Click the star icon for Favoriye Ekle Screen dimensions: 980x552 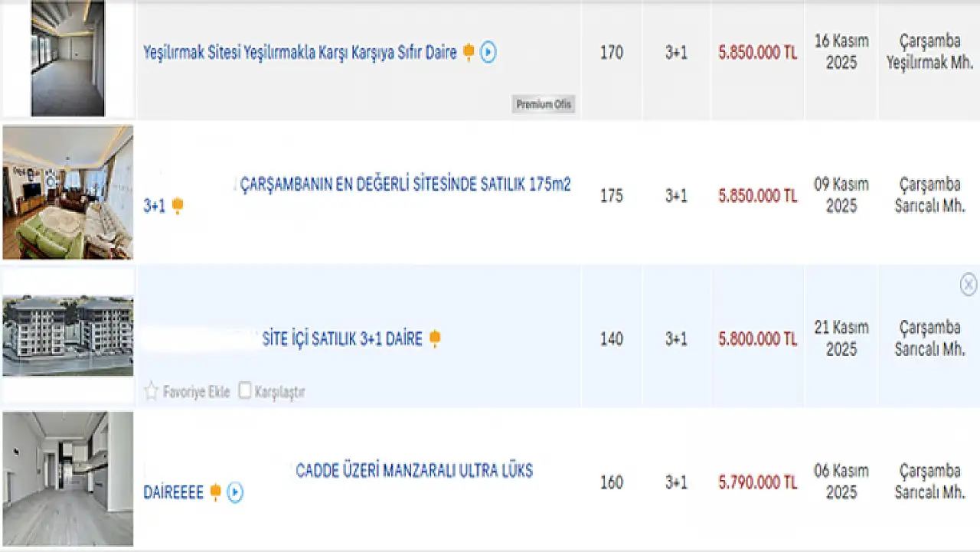coord(151,391)
